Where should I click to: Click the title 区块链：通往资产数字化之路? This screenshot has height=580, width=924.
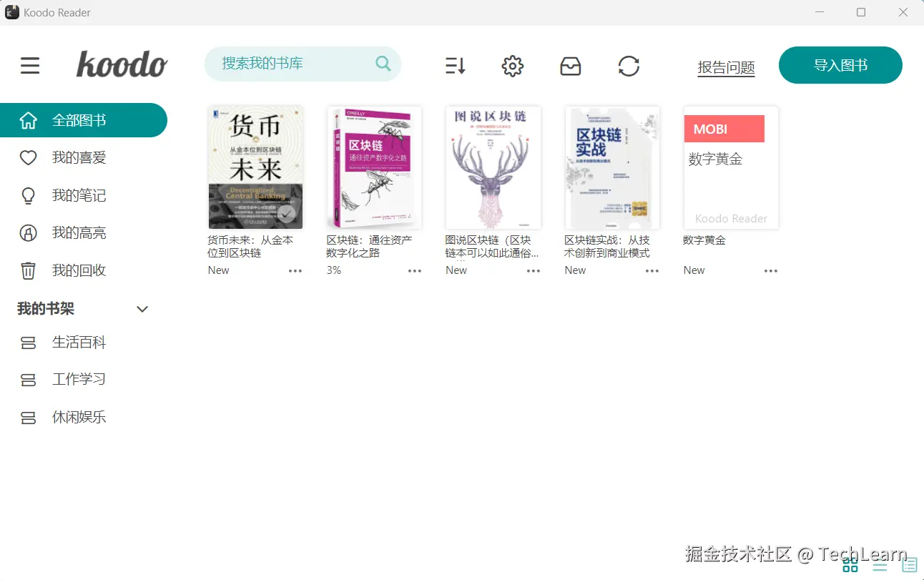369,247
